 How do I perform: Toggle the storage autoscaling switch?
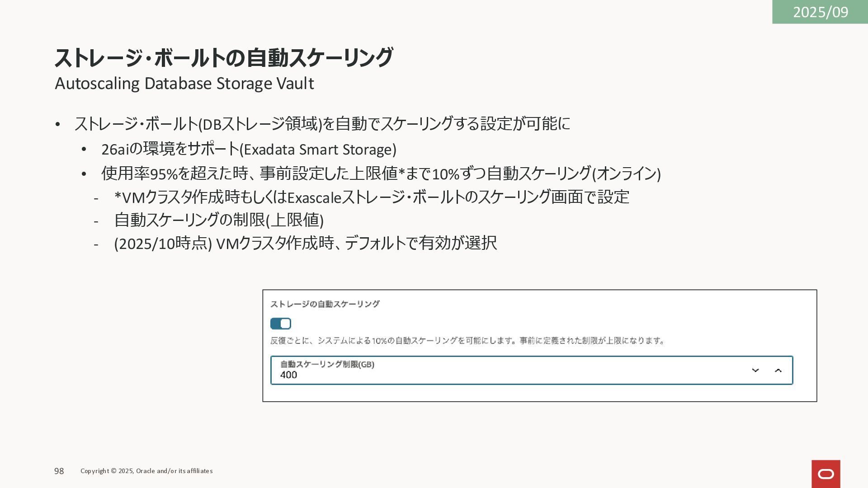(280, 324)
